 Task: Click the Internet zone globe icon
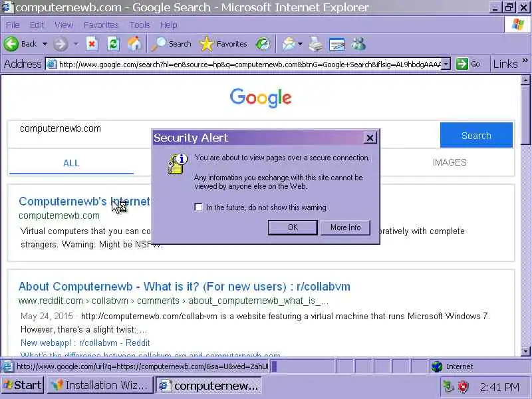click(437, 366)
